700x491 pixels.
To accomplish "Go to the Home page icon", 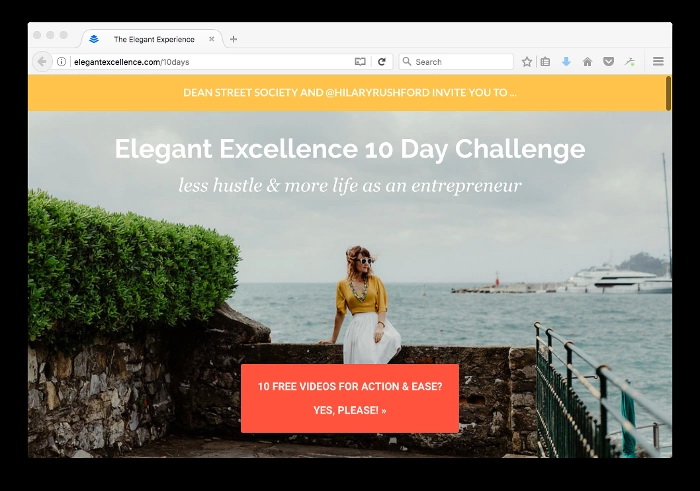I will (x=588, y=62).
